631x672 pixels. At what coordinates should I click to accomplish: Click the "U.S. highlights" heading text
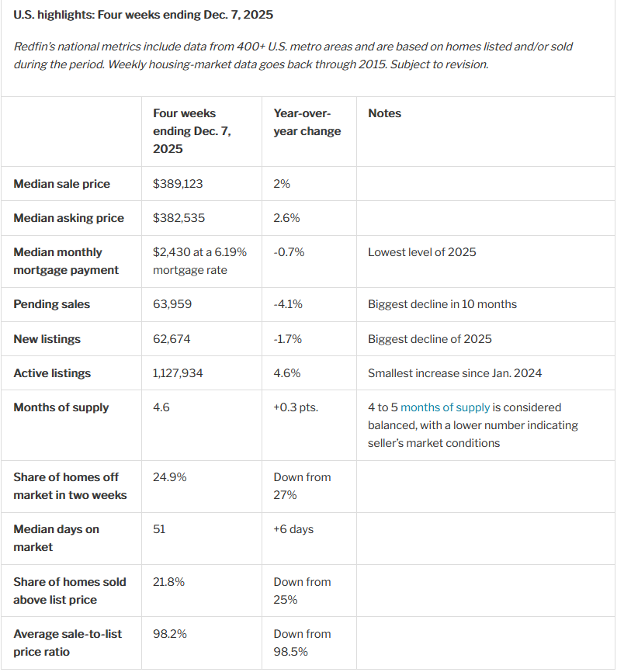144,15
